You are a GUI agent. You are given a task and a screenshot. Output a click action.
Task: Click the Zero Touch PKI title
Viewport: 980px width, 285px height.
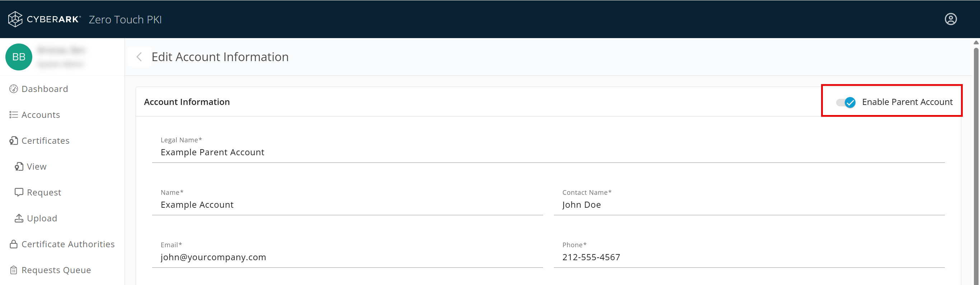coord(125,19)
